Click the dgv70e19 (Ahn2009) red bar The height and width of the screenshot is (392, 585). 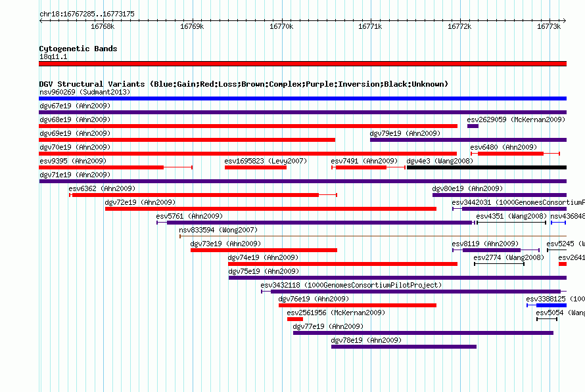(x=248, y=154)
